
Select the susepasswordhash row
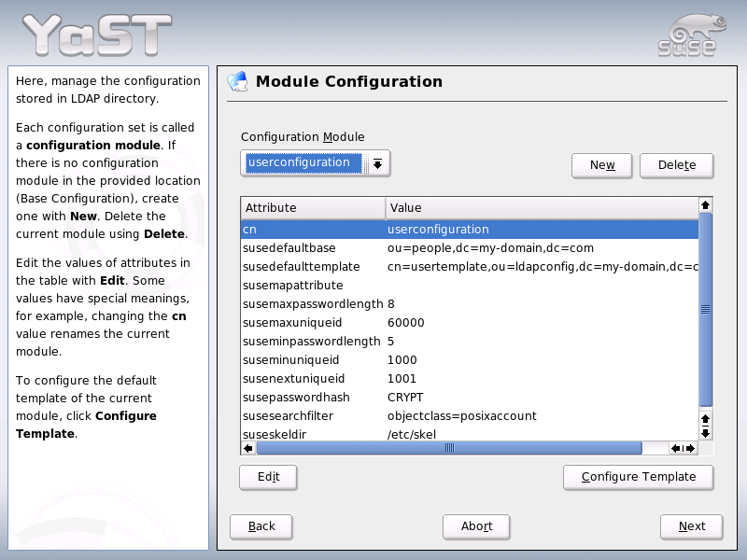470,398
